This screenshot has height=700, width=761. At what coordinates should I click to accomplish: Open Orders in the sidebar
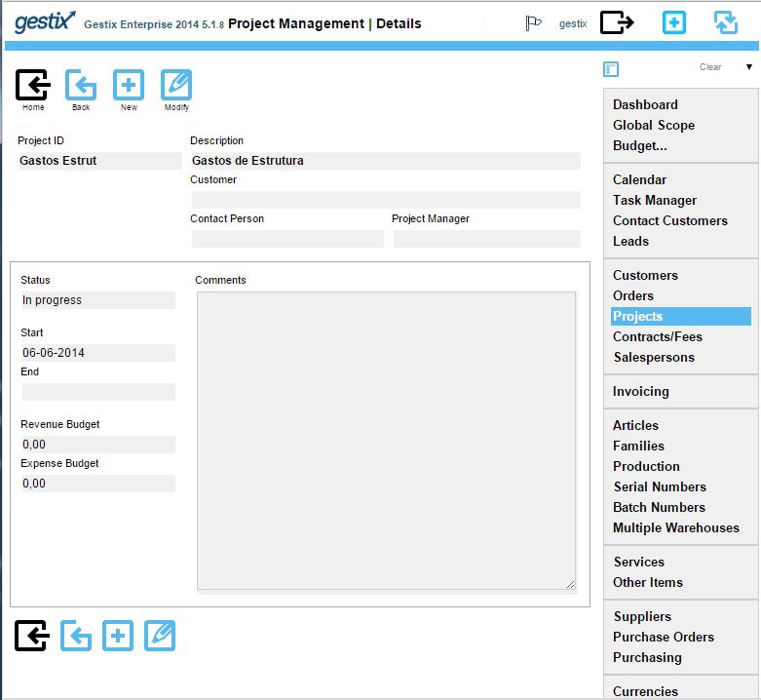click(x=633, y=295)
